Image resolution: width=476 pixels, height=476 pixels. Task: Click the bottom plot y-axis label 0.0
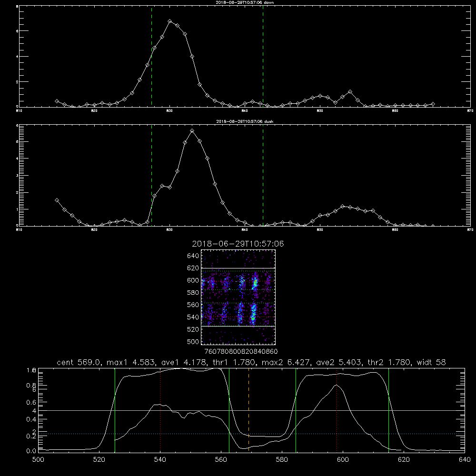click(x=31, y=451)
